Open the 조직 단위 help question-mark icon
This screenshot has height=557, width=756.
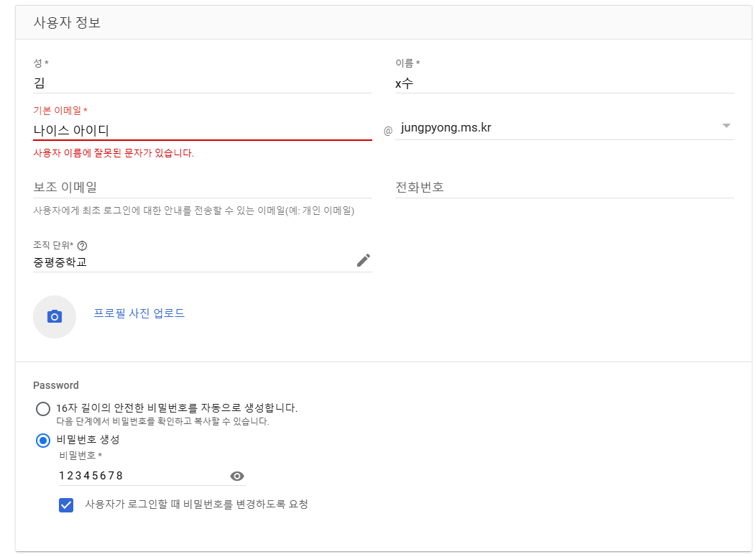point(83,246)
